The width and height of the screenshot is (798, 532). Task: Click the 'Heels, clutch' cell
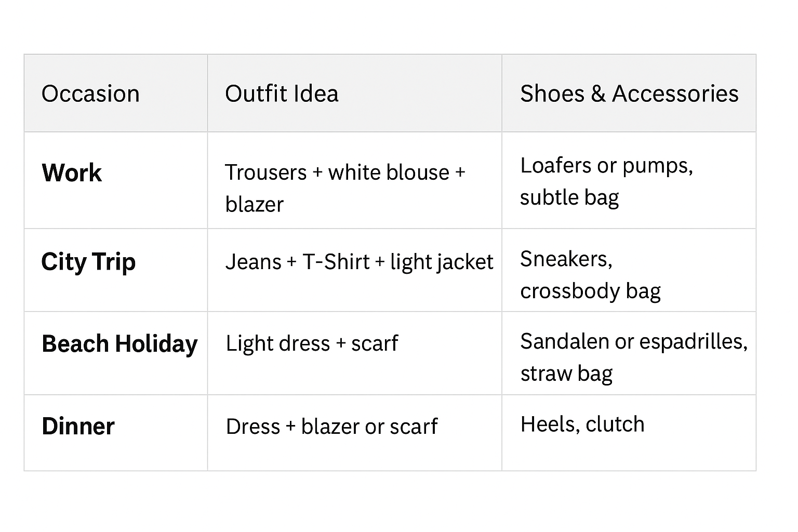[x=582, y=424]
